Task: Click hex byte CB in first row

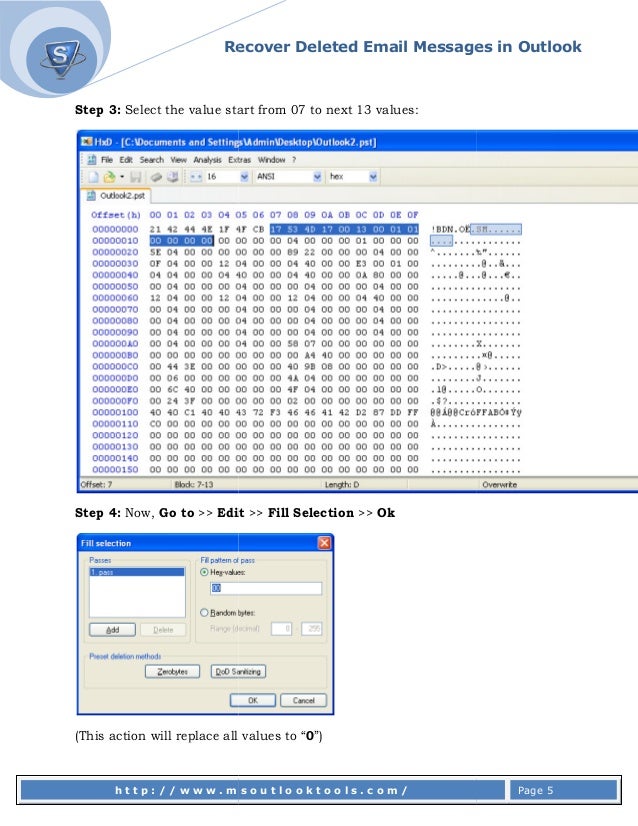Action: coord(258,229)
